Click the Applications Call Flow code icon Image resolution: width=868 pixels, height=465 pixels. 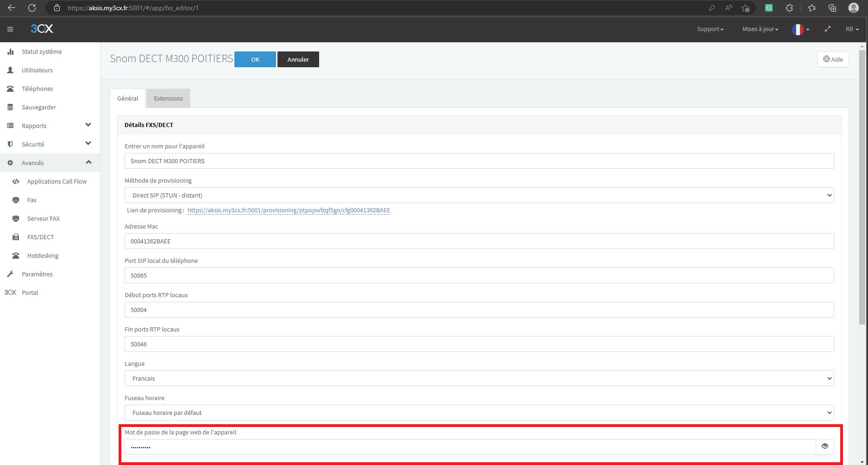click(16, 181)
